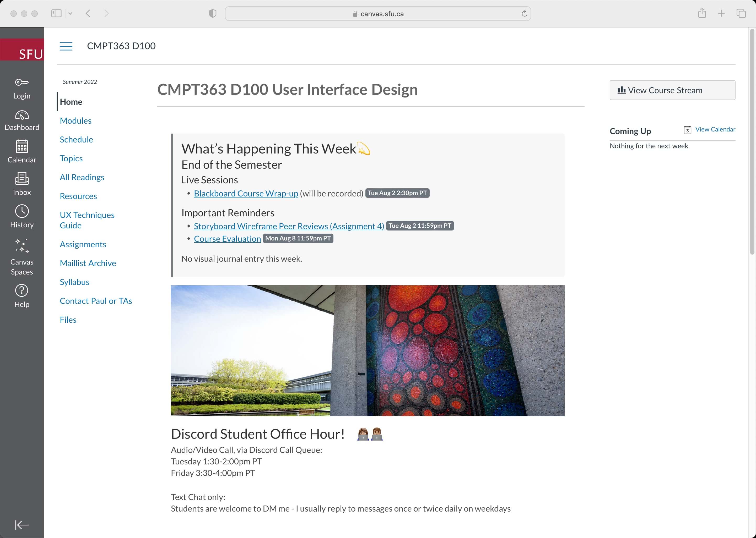The width and height of the screenshot is (756, 538).
Task: Open the Modules course menu item
Action: [75, 120]
